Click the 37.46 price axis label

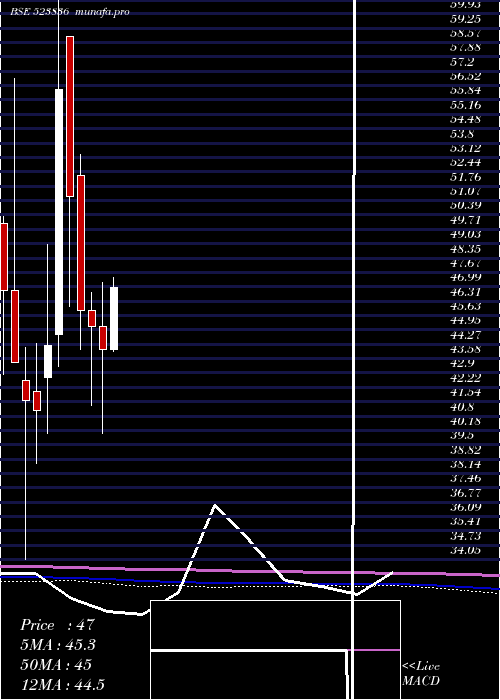(465, 479)
